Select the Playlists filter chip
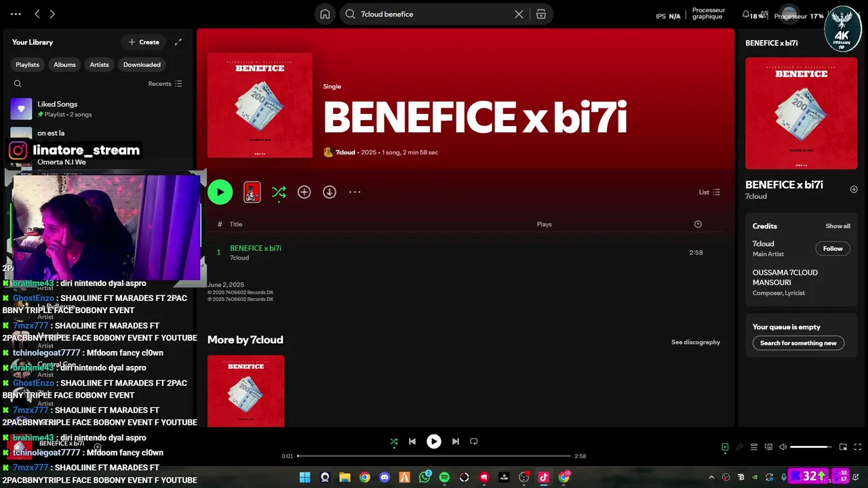The height and width of the screenshot is (488, 868). click(x=28, y=64)
